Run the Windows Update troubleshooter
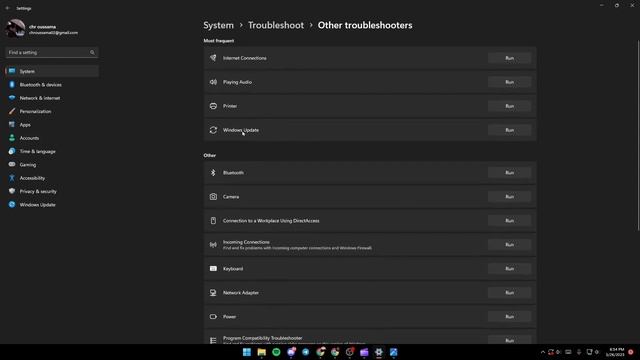The width and height of the screenshot is (640, 360). pos(509,130)
